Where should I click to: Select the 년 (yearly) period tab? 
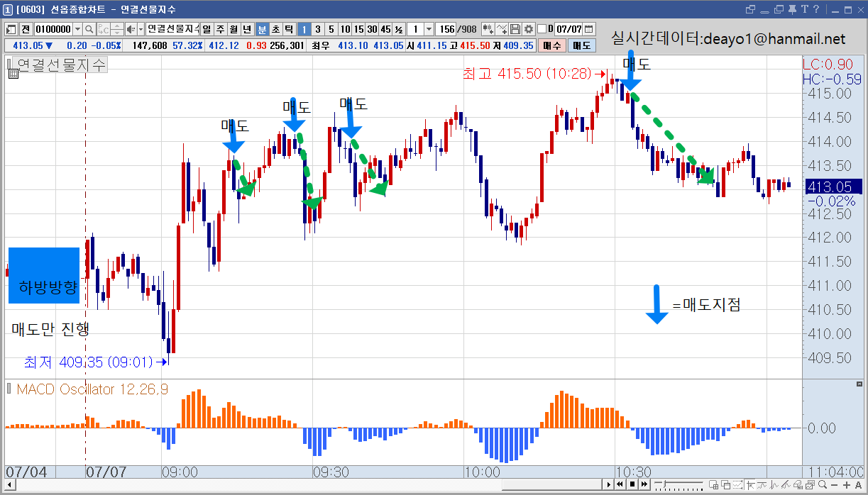pos(247,29)
